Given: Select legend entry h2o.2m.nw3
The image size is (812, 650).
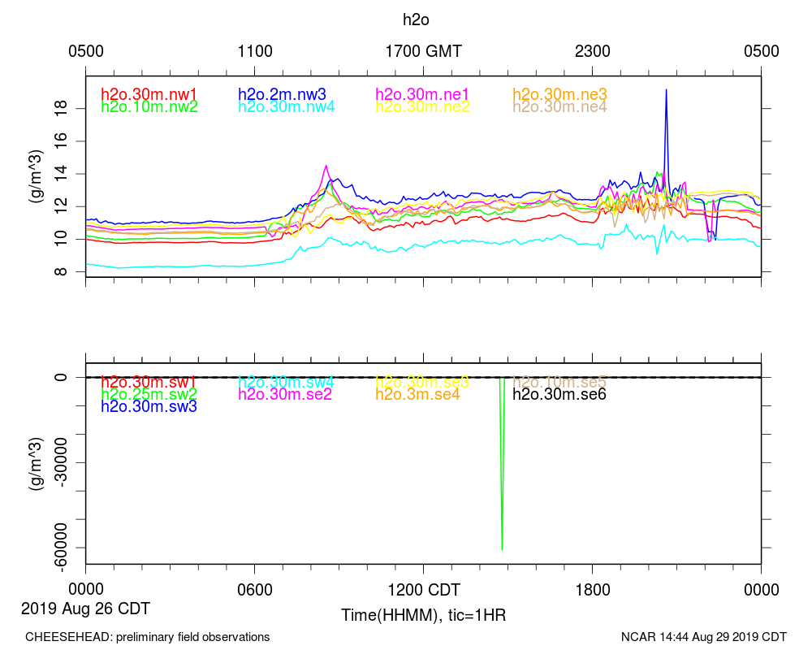Looking at the screenshot, I should coord(282,94).
